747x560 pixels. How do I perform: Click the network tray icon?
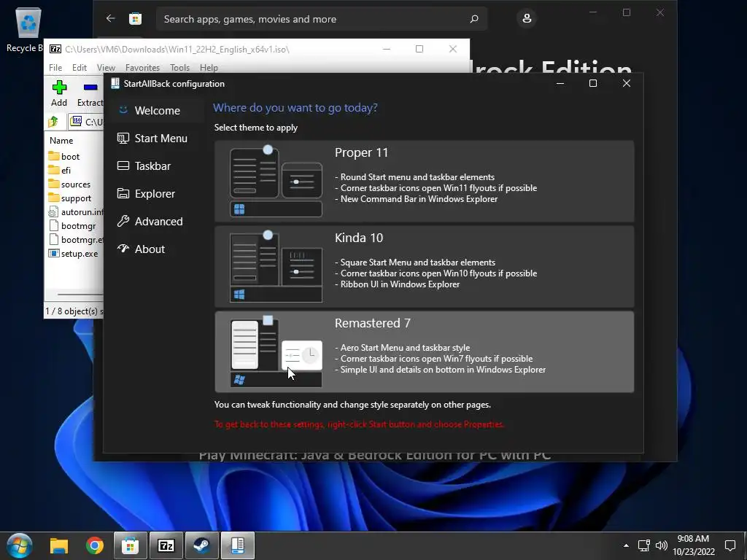(643, 545)
